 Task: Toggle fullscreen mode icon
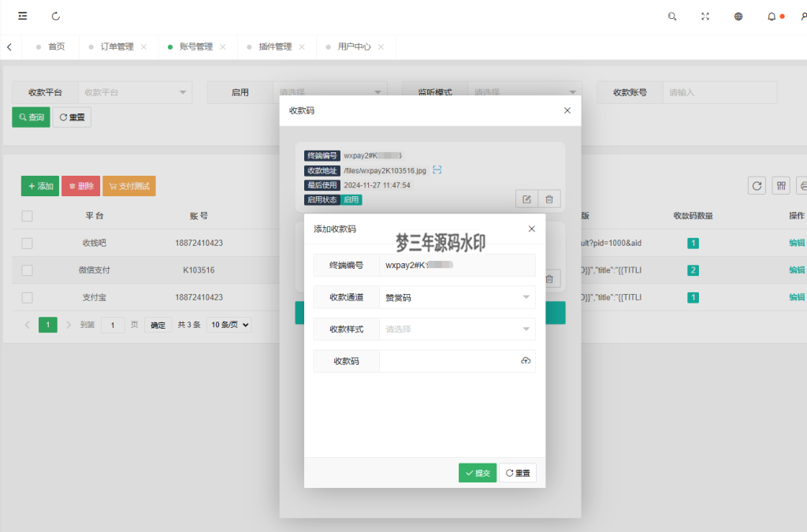705,17
